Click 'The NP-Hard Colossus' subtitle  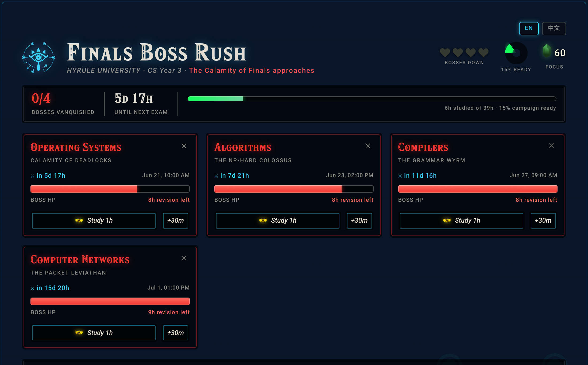click(253, 160)
